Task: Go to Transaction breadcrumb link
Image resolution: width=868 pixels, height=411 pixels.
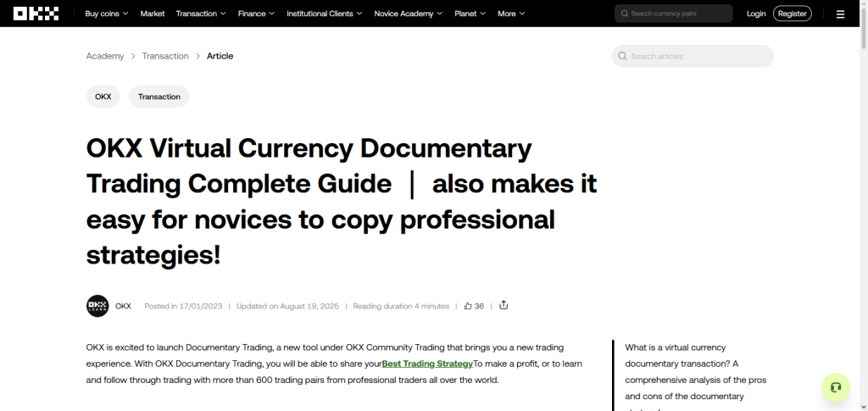Action: click(165, 56)
